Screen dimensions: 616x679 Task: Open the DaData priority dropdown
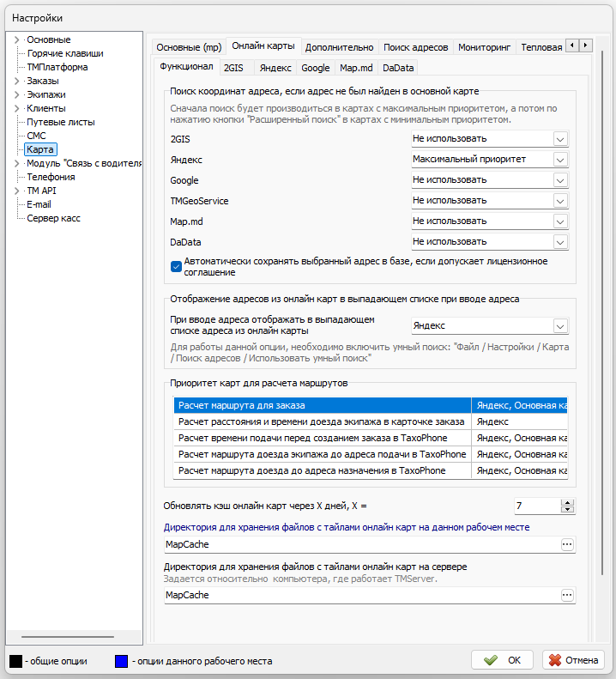tap(560, 241)
